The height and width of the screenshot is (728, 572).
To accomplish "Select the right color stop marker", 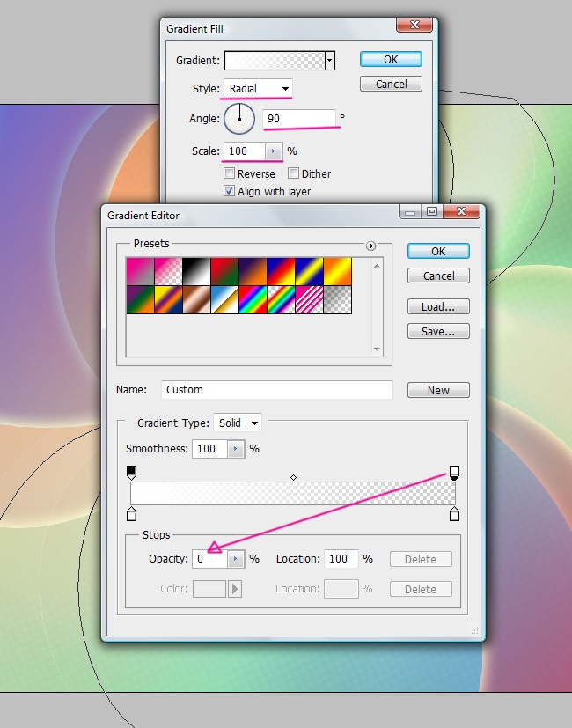I will pyautogui.click(x=454, y=513).
